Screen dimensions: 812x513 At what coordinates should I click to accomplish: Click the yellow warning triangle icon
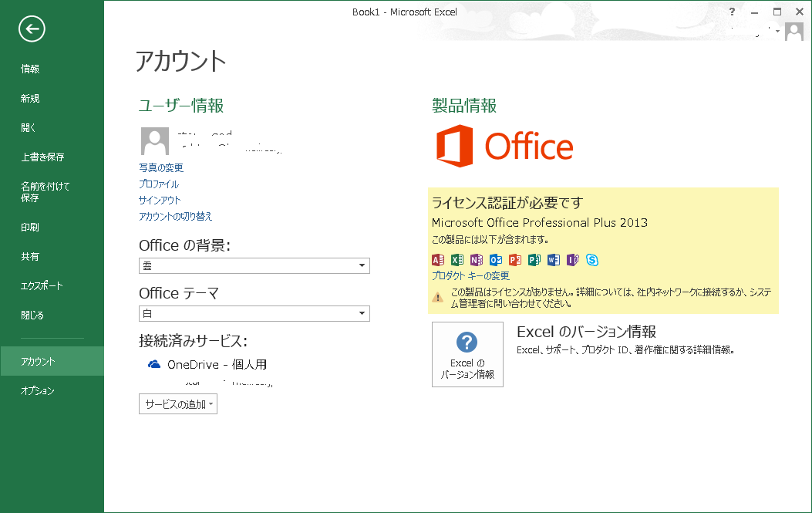coord(437,298)
